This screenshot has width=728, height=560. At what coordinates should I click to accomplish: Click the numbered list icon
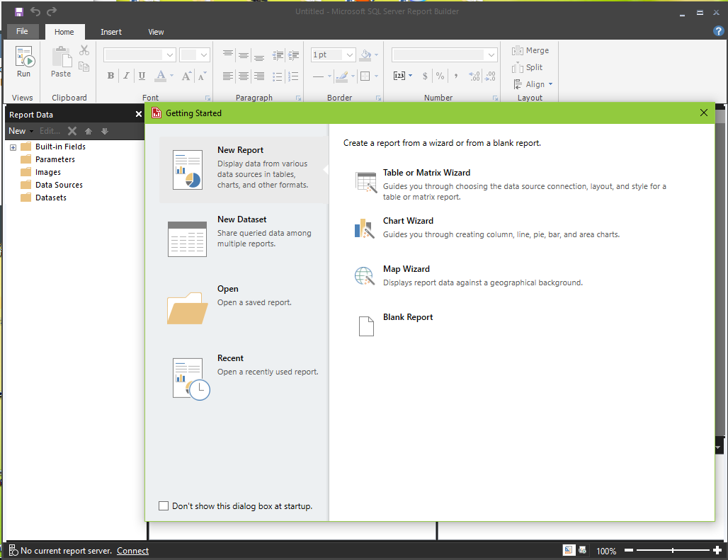coord(293,76)
